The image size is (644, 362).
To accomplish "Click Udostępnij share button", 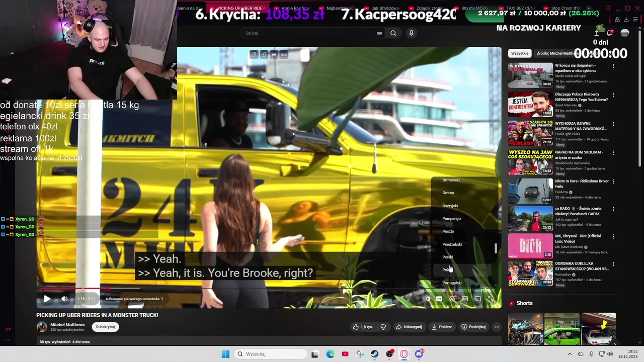I will tap(409, 327).
